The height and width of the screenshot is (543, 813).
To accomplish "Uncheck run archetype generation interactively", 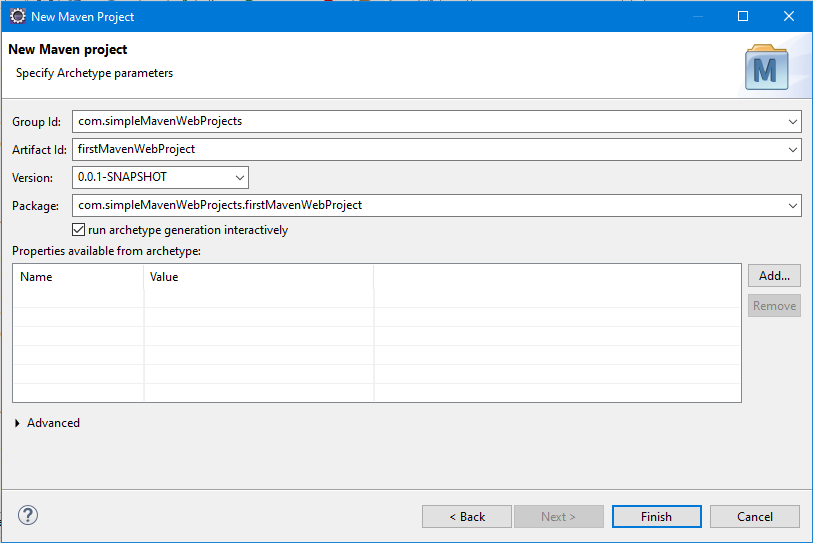I will [78, 230].
